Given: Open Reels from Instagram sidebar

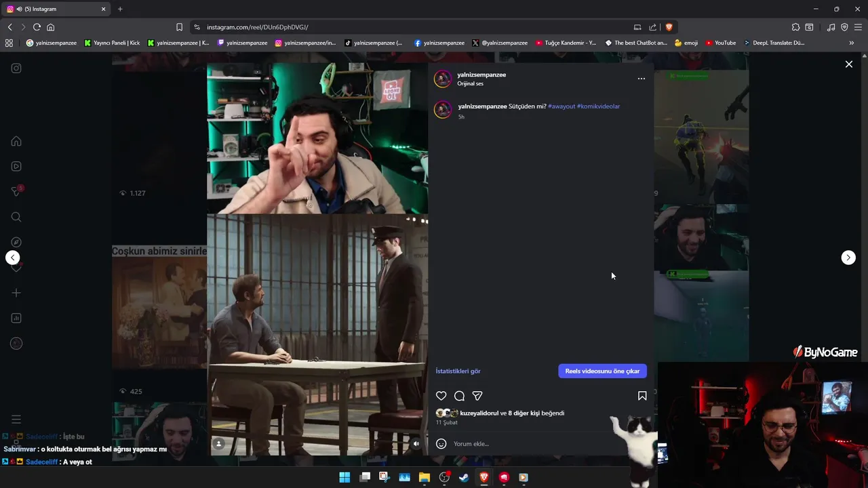Looking at the screenshot, I should pyautogui.click(x=16, y=166).
